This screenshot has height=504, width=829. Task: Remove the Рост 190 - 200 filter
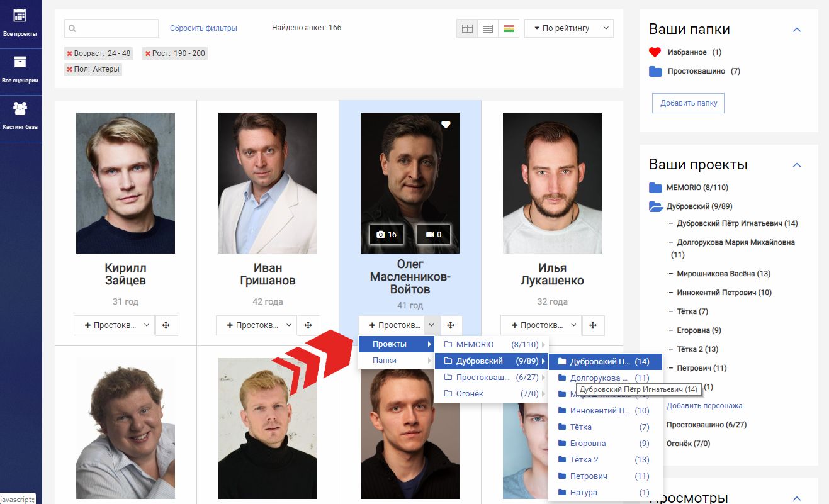click(148, 53)
